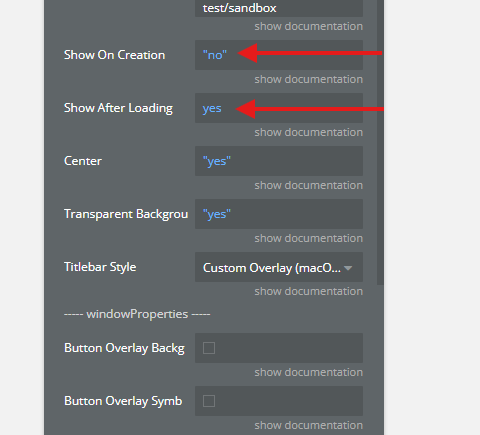Click the property panel vertical scrollbar
This screenshot has height=435, width=480.
coord(380,142)
